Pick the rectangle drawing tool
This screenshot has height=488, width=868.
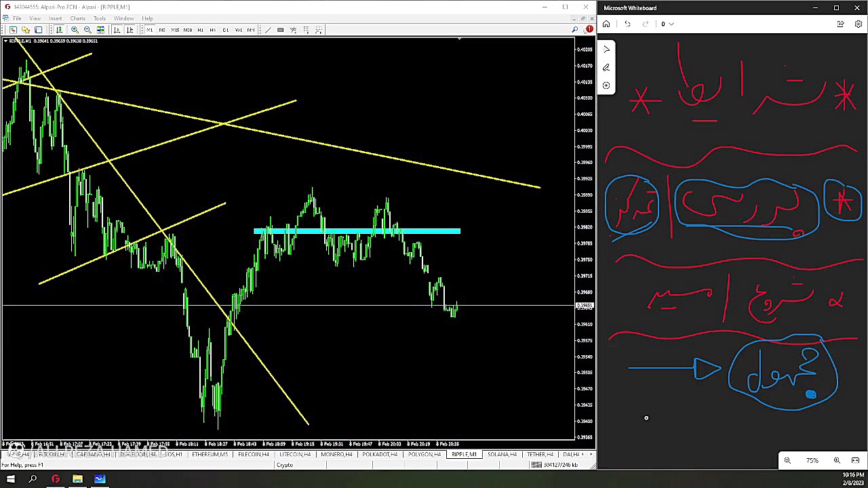click(280, 30)
